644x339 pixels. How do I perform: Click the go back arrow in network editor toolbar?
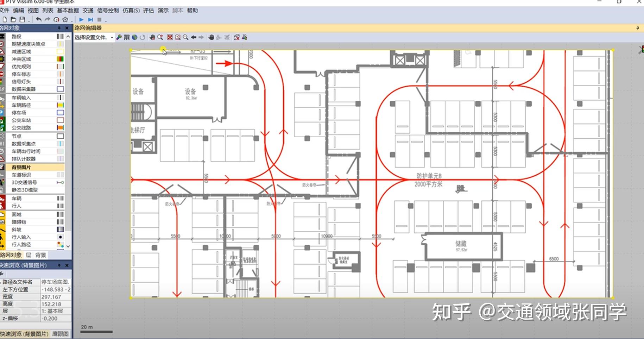[194, 37]
